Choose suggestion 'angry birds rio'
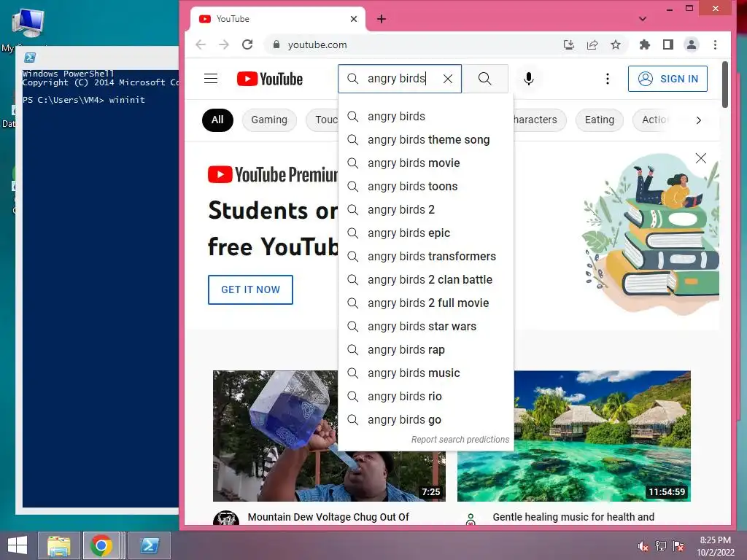The width and height of the screenshot is (747, 560). (x=426, y=396)
